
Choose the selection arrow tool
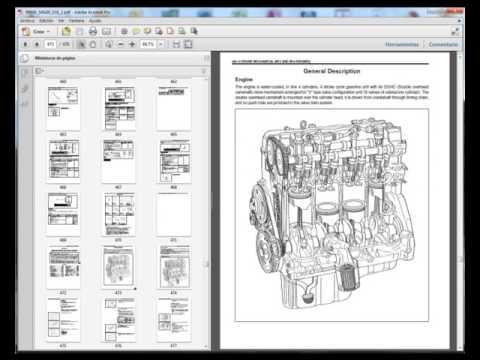coord(82,44)
